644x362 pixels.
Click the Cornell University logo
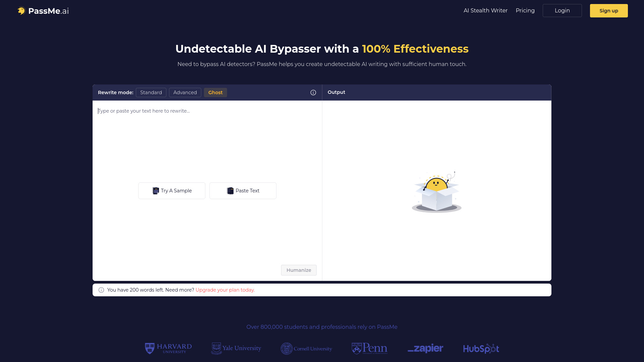coord(306,349)
